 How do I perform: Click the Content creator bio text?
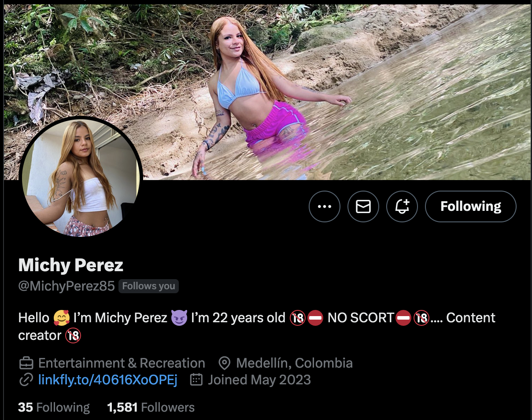click(x=470, y=318)
